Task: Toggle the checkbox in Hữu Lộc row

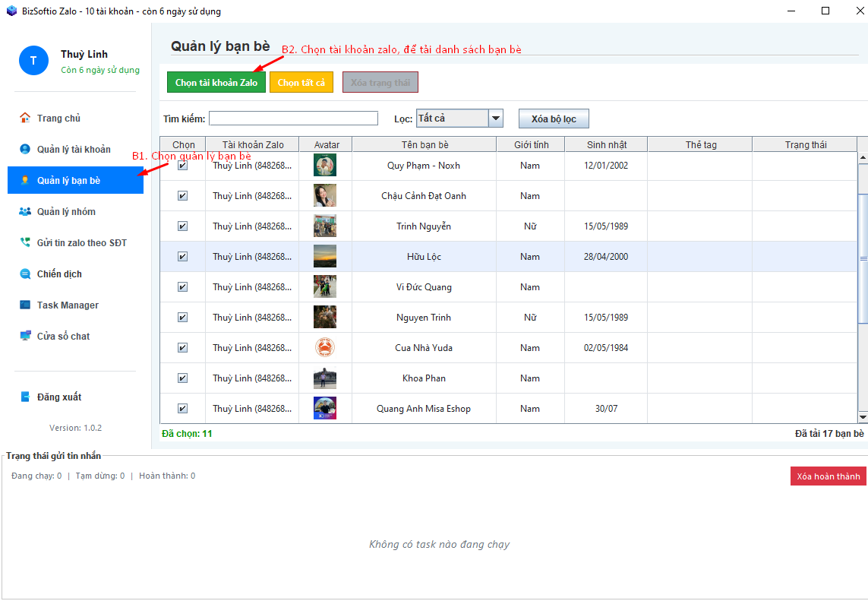Action: coord(182,256)
